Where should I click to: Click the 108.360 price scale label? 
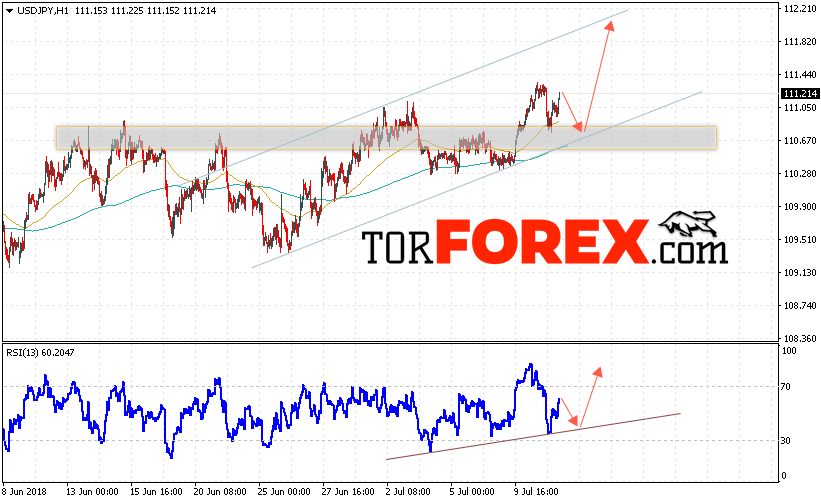(800, 338)
